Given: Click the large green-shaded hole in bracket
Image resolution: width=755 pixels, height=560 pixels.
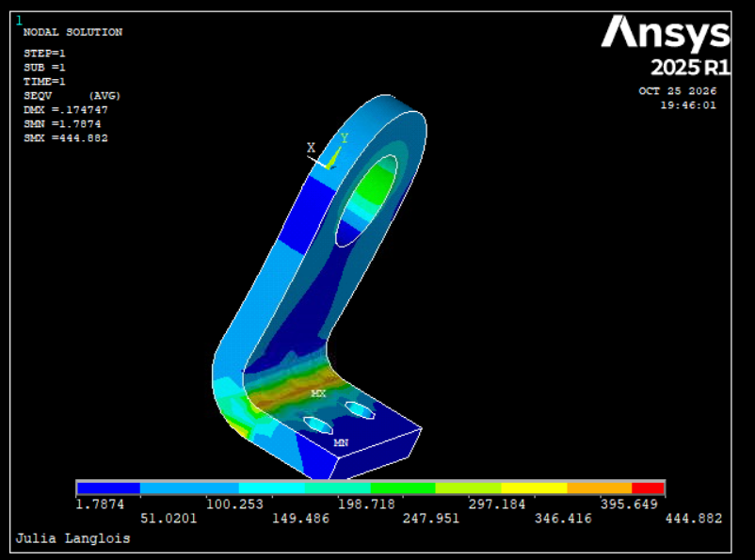Looking at the screenshot, I should 367,200.
